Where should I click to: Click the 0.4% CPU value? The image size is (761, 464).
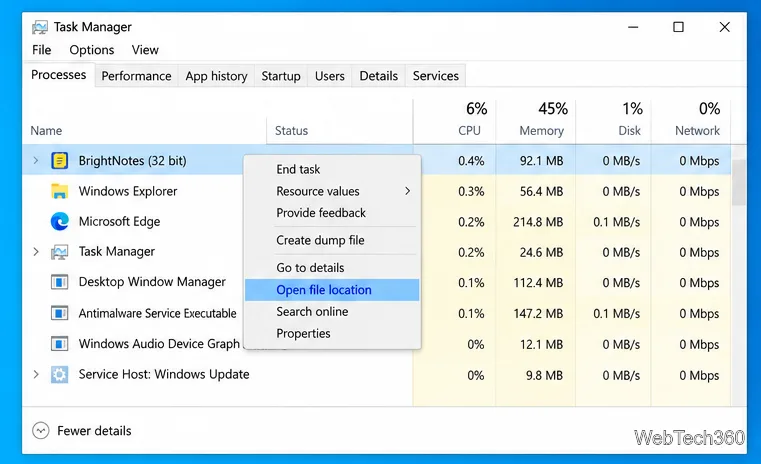(x=471, y=161)
